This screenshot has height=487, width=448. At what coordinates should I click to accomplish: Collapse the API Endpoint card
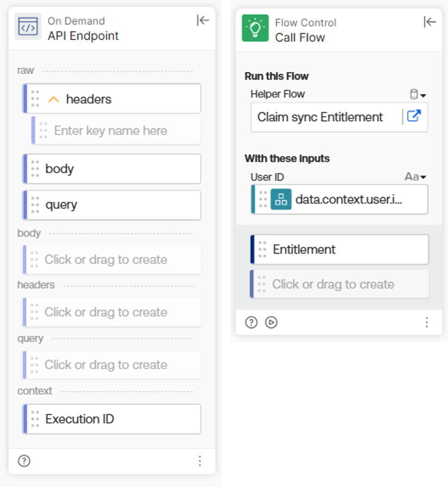[203, 21]
